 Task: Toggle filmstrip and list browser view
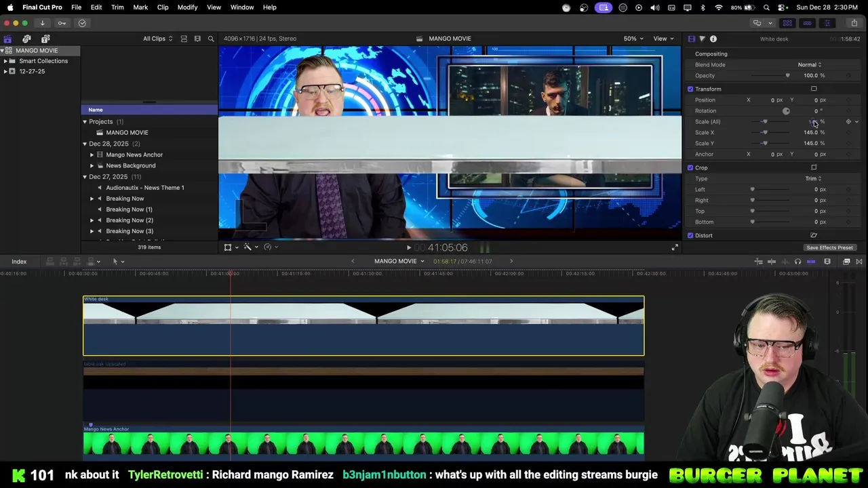pos(184,39)
